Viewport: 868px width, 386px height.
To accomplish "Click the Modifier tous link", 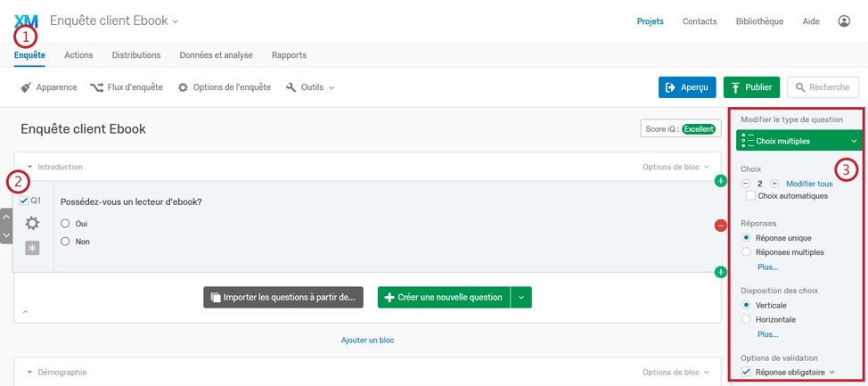I will tap(809, 184).
